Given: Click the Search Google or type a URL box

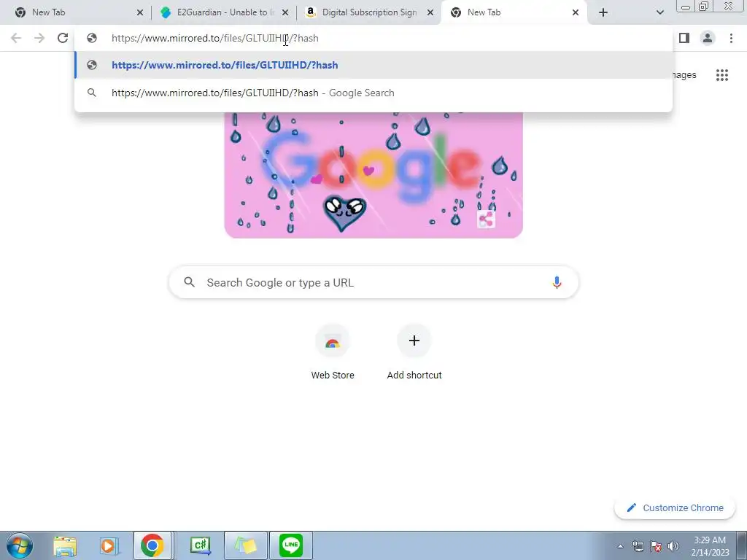Looking at the screenshot, I should pyautogui.click(x=373, y=282).
